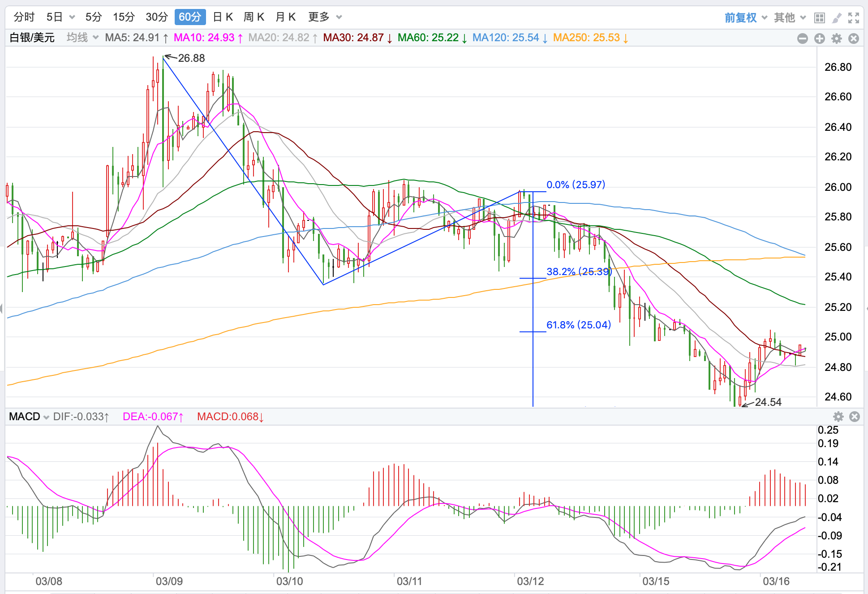Select the 60分 interval tab

tap(190, 17)
